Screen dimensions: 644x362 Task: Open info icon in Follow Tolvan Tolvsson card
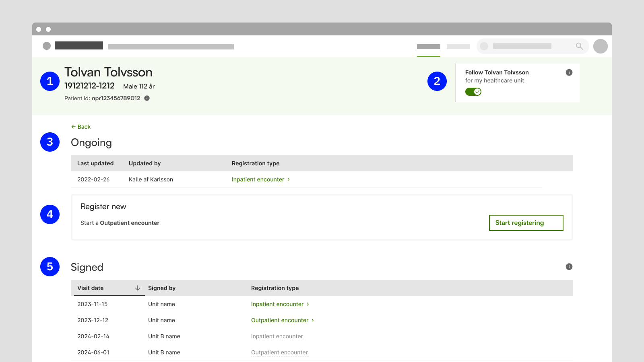click(569, 72)
